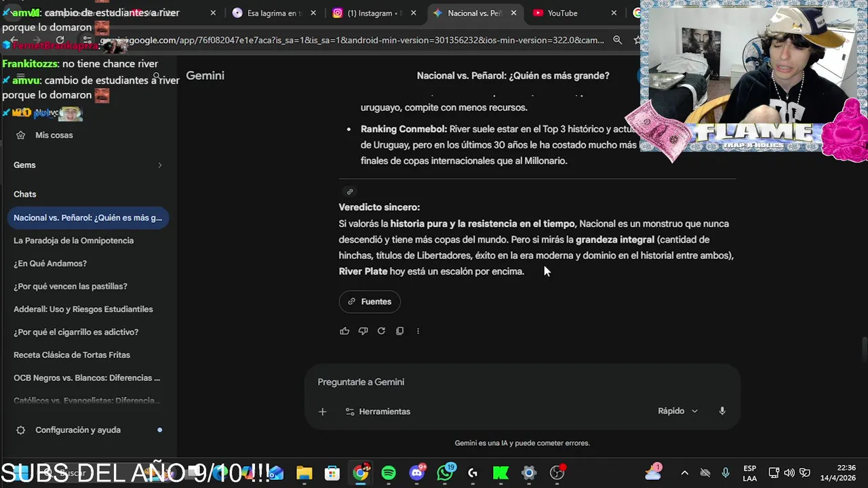Add attachment with the plus icon
Viewport: 868px width, 488px height.
point(322,411)
